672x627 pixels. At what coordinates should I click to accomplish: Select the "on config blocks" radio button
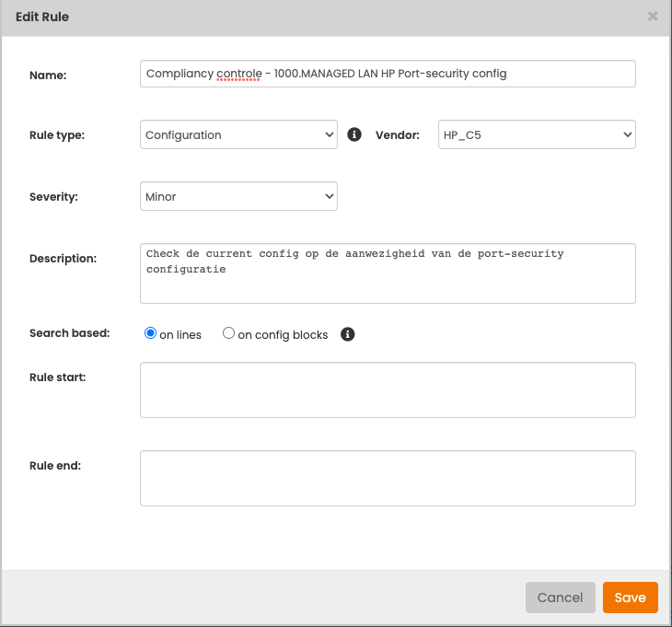pyautogui.click(x=229, y=334)
